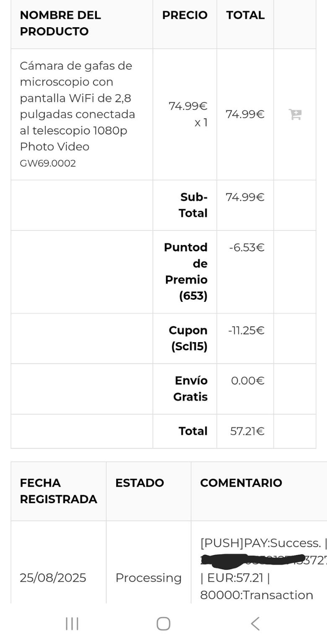Select the COMENTARIO column header
327x644 pixels.
[241, 483]
